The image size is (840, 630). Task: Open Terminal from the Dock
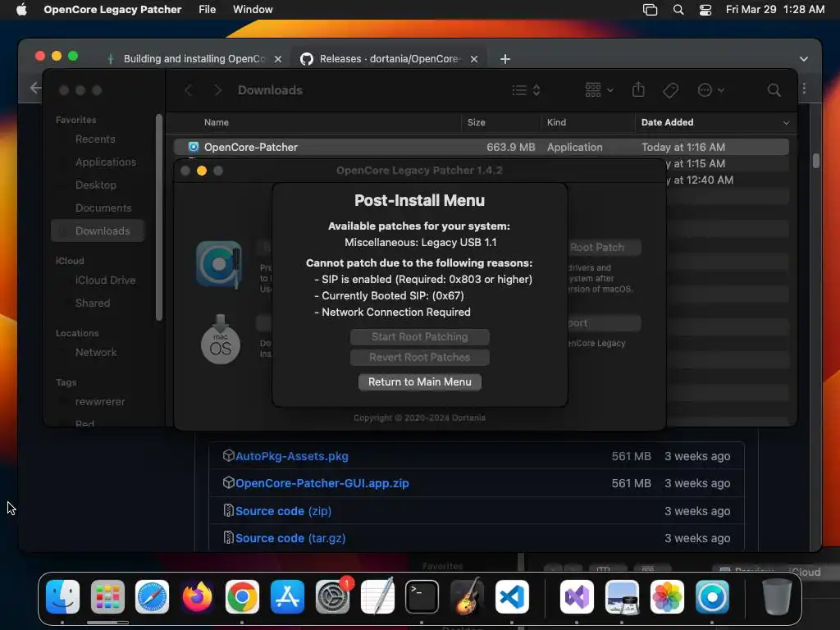tap(422, 597)
